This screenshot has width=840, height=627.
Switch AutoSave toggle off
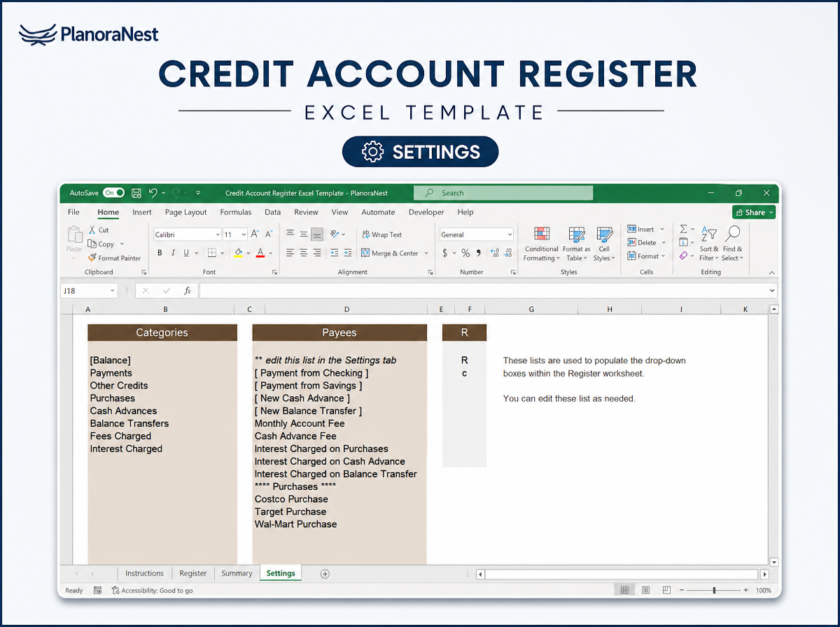pos(113,192)
